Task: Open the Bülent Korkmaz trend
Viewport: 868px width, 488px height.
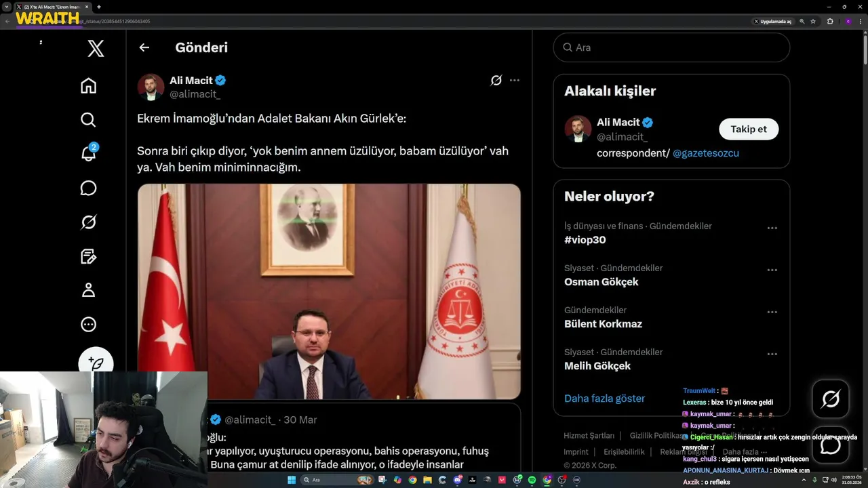Action: (x=603, y=324)
